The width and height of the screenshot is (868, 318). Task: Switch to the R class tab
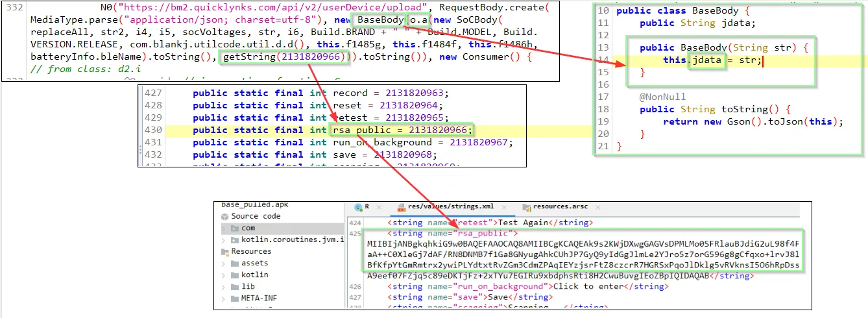tap(367, 207)
